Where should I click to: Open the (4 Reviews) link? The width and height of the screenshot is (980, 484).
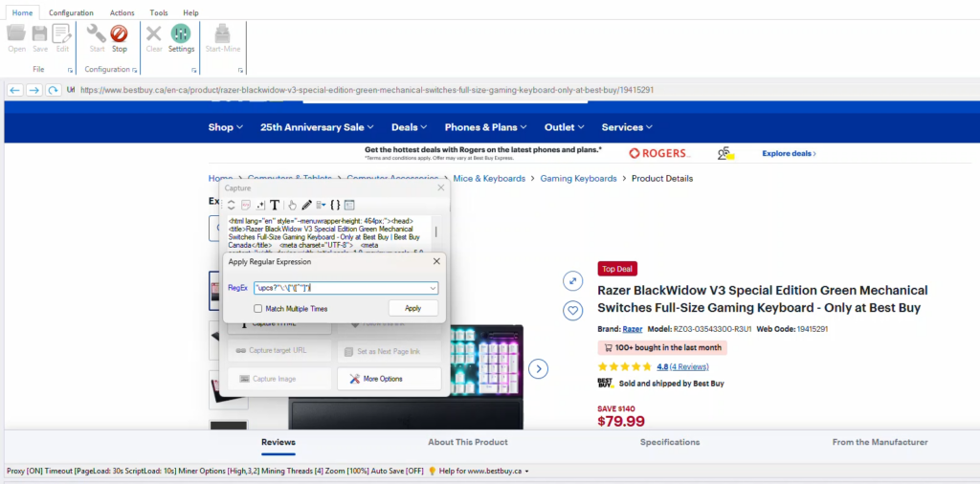point(690,366)
